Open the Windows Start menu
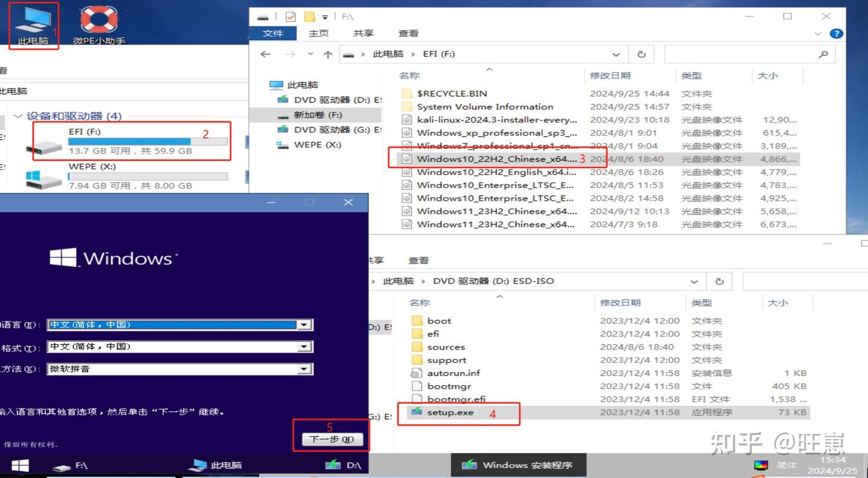Screen dimensions: 868x478 19,465
